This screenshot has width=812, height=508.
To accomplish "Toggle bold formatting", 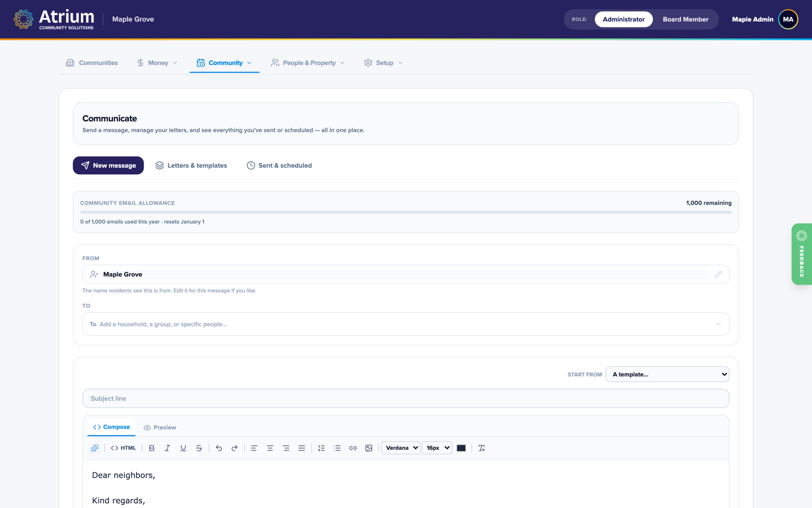I will (152, 448).
